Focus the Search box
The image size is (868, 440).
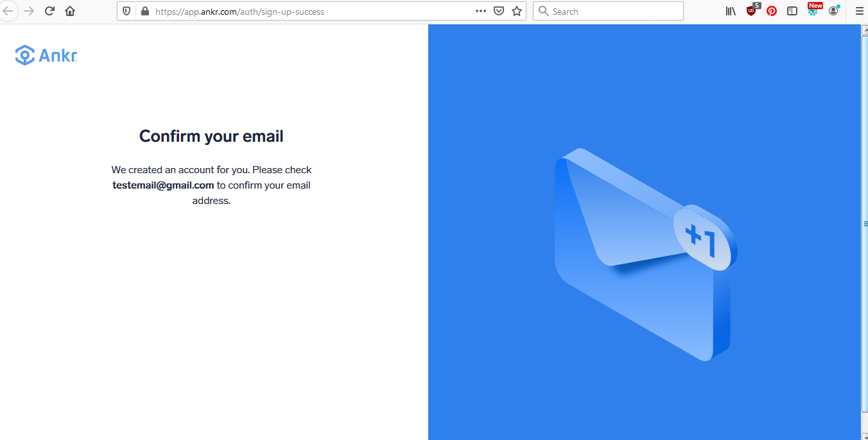click(608, 11)
